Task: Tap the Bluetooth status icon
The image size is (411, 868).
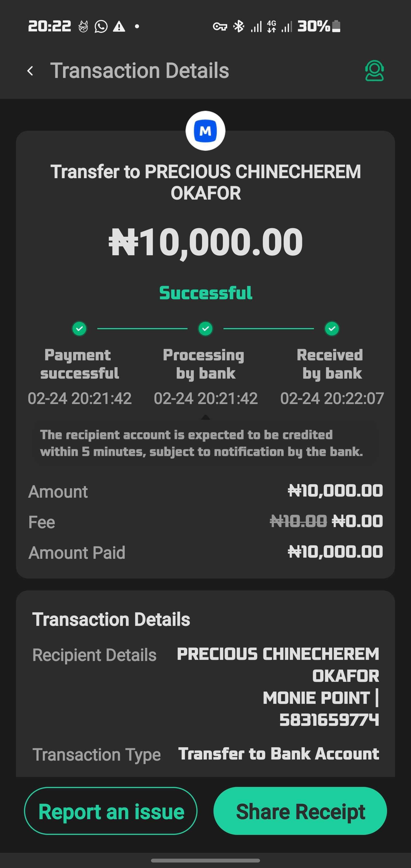Action: point(239,26)
